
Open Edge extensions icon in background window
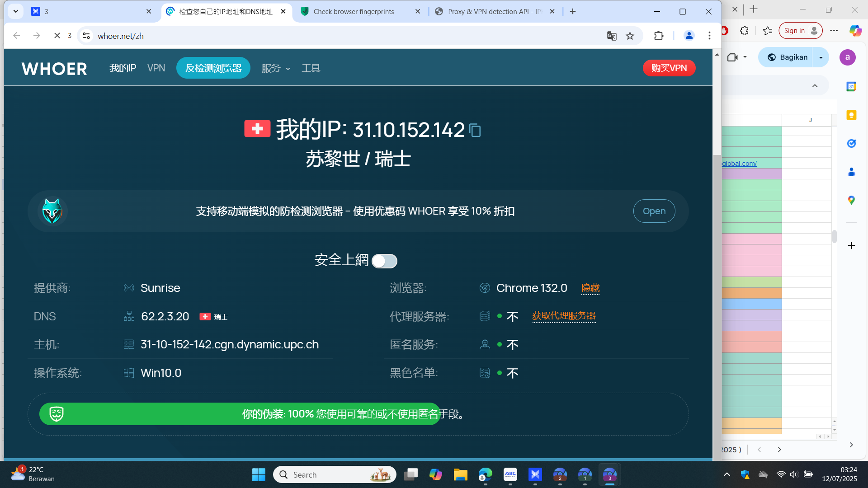coord(744,31)
